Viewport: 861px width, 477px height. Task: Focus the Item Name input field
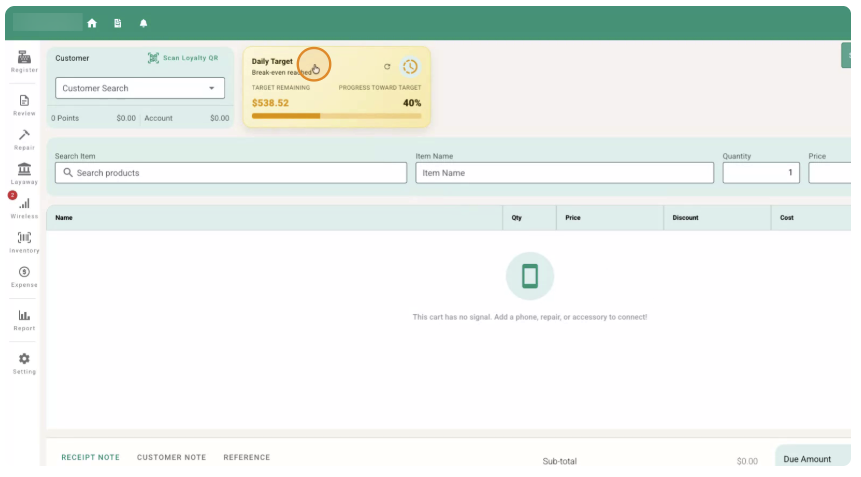point(564,172)
